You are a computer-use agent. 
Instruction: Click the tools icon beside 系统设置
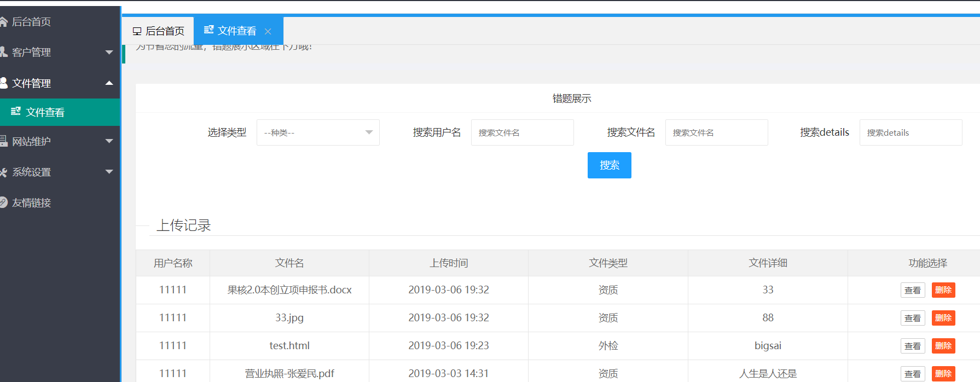click(x=3, y=172)
